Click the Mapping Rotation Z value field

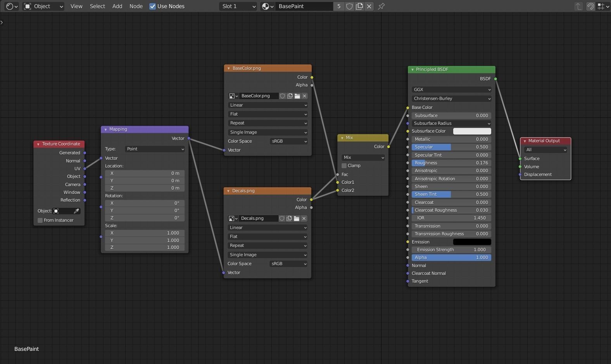coord(145,218)
